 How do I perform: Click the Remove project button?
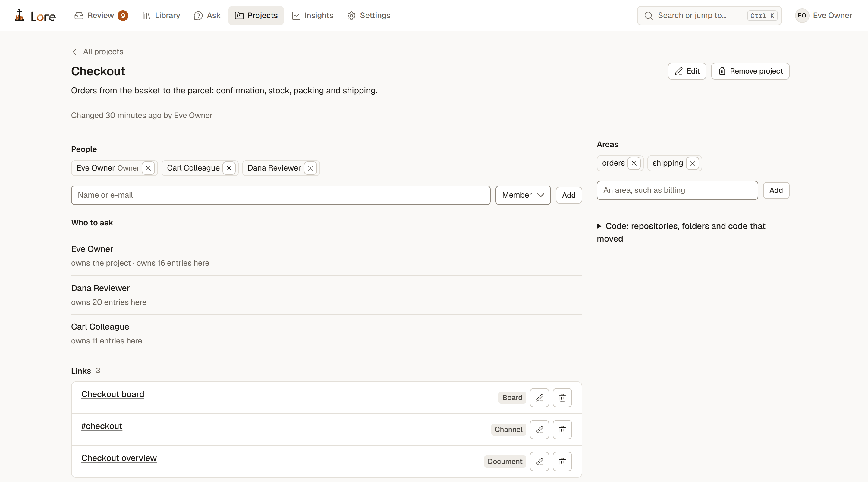750,71
